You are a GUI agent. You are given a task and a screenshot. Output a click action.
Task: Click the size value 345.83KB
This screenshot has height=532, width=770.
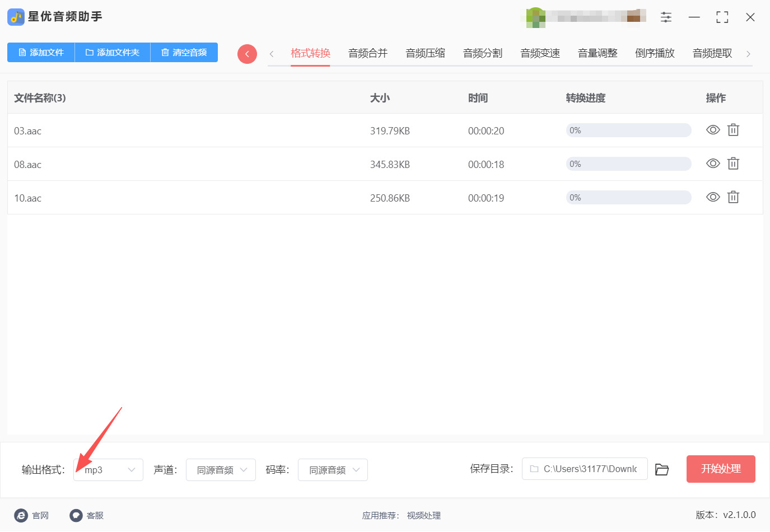click(x=390, y=165)
